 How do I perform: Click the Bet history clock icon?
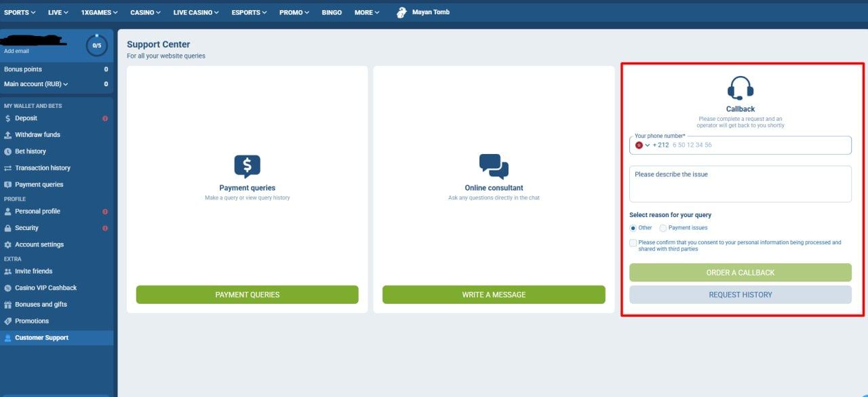pos(8,151)
